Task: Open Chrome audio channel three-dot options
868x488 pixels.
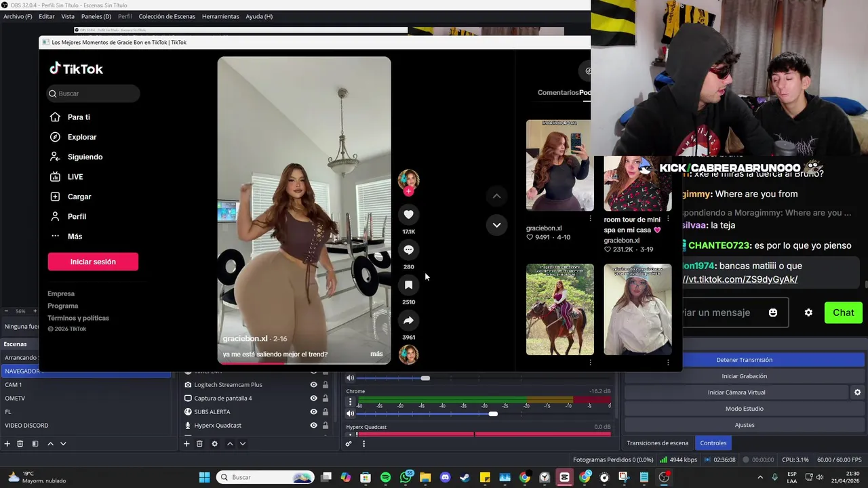Action: (351, 402)
